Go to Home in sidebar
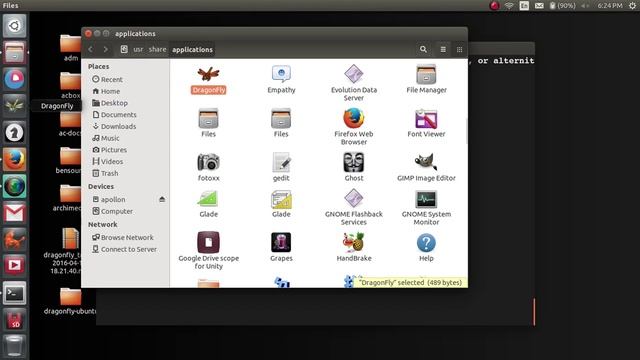Screen dimensions: 640x360 106,91
